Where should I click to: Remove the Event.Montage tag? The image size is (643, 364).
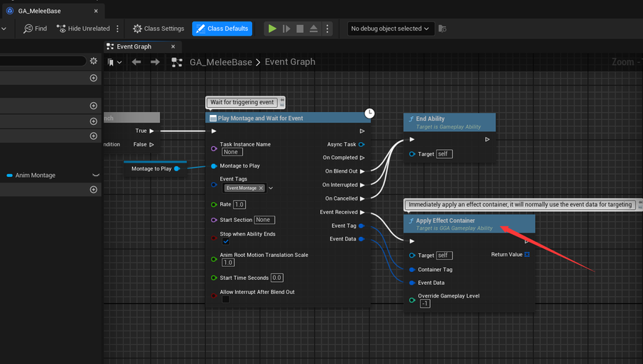261,188
